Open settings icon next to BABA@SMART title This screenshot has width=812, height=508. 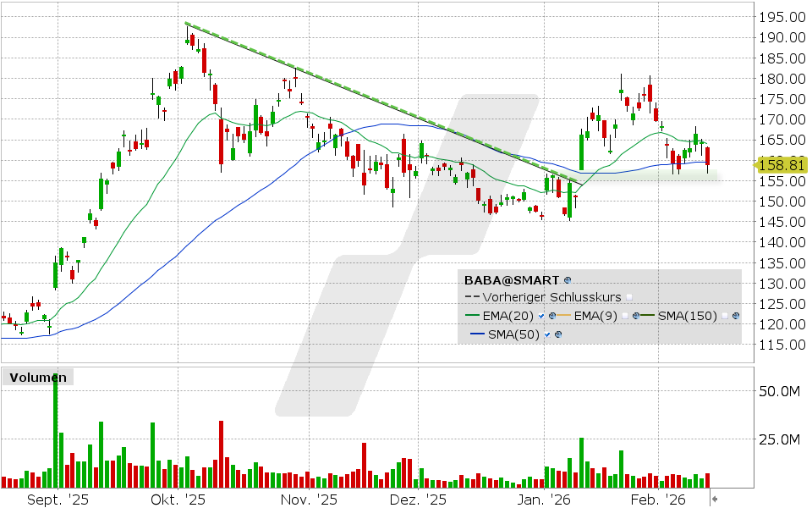(568, 279)
